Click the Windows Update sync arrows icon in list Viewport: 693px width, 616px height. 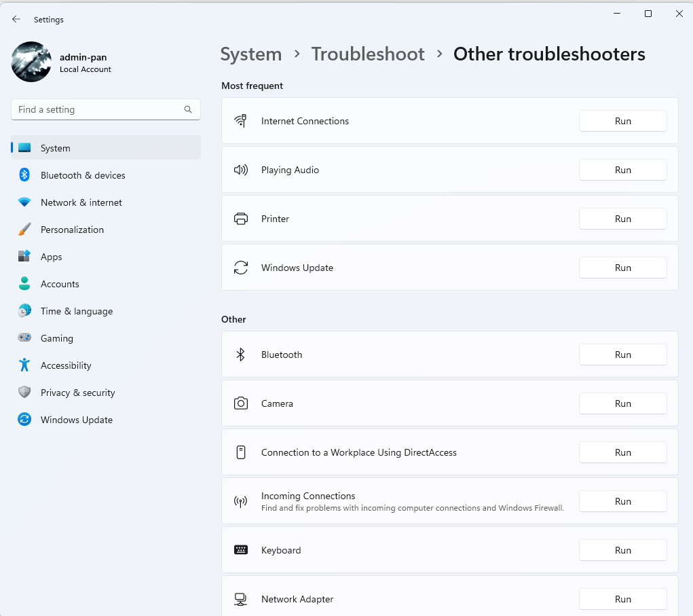click(x=241, y=268)
